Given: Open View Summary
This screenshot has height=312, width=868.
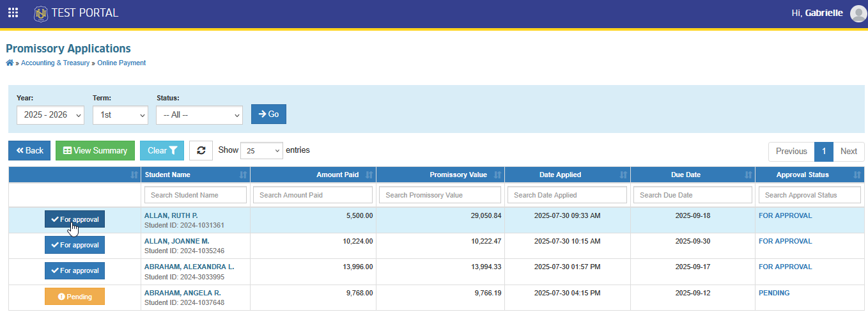Looking at the screenshot, I should pyautogui.click(x=95, y=150).
